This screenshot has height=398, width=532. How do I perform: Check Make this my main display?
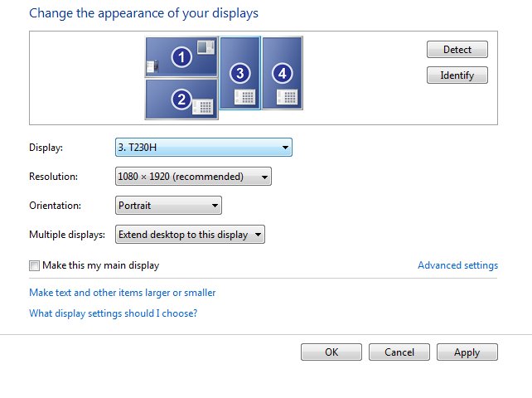pyautogui.click(x=34, y=265)
